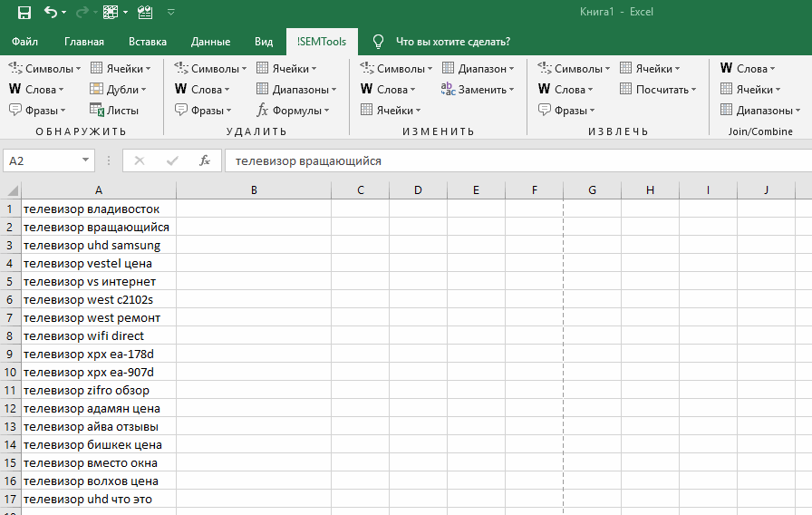Click the Листы button
The image size is (812, 515).
(114, 111)
